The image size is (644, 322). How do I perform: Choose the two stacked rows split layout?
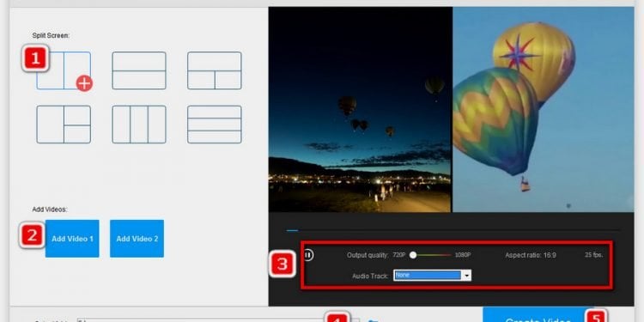[139, 70]
